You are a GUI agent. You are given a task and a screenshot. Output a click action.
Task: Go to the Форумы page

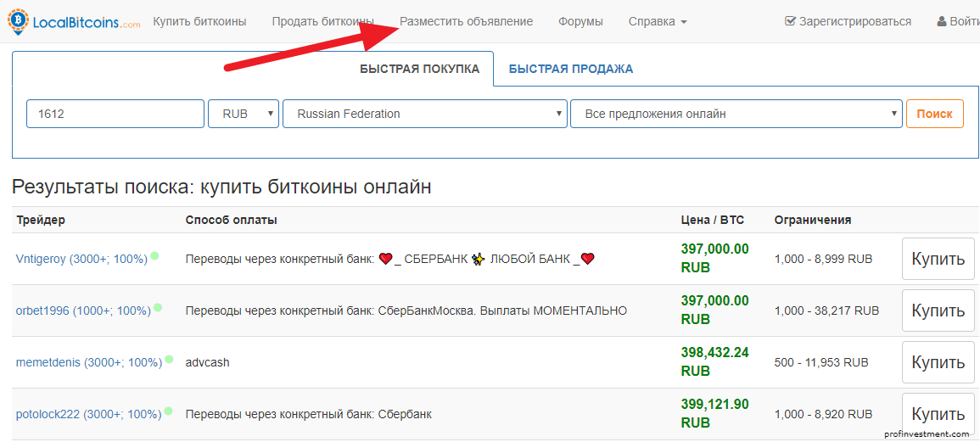coord(580,21)
